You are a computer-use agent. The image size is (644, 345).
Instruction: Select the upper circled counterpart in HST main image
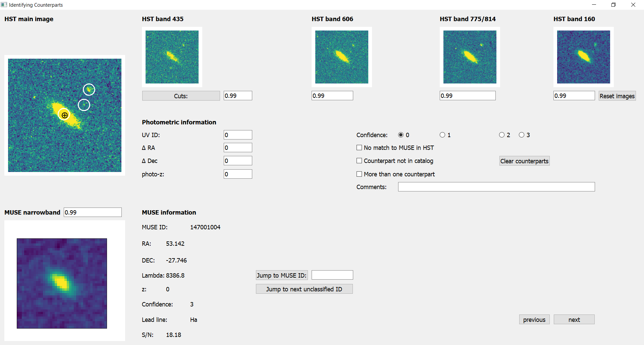[89, 90]
